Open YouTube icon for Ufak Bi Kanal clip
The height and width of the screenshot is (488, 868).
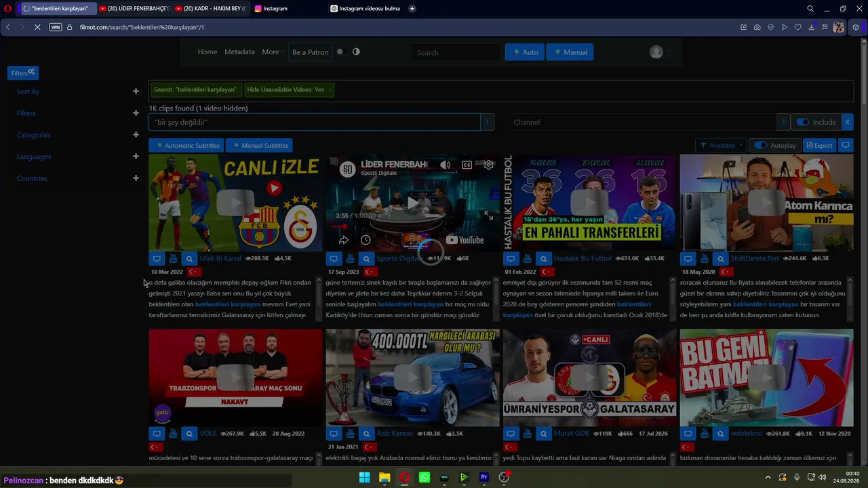(173, 258)
